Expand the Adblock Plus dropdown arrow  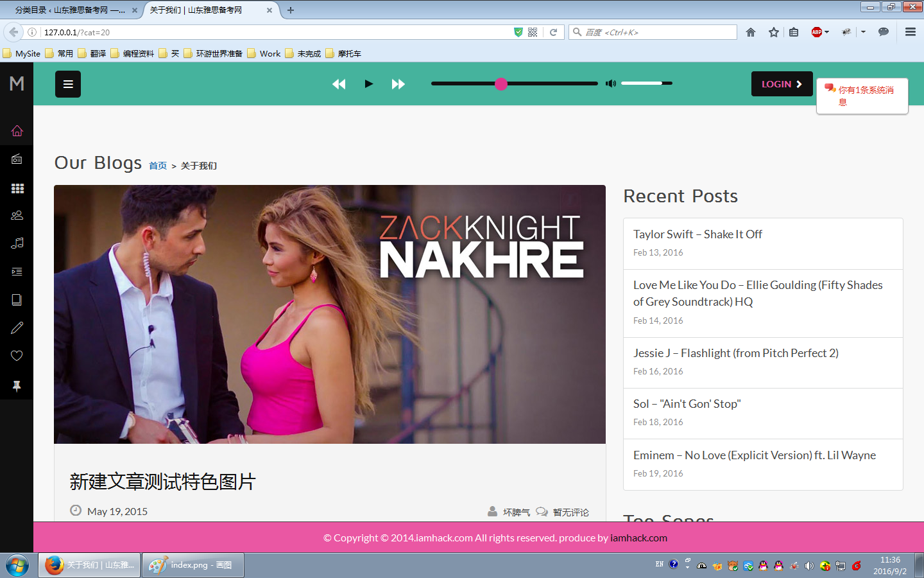(827, 32)
